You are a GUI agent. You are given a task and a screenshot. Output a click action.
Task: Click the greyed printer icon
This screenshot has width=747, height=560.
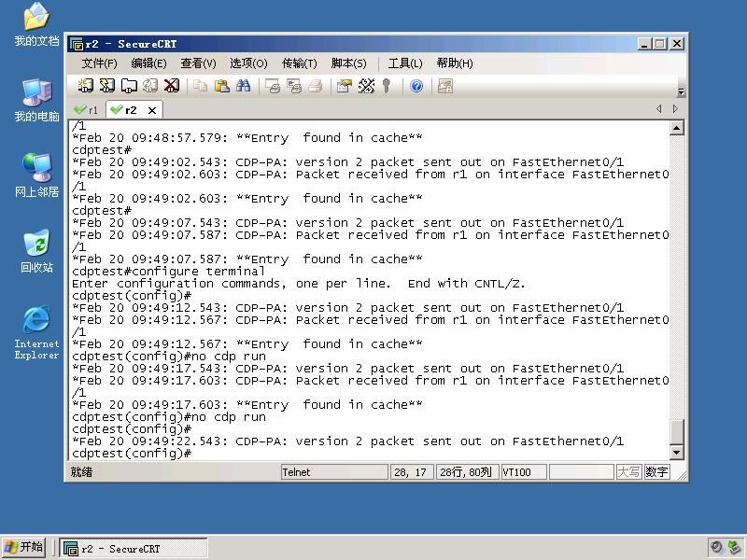point(316,86)
